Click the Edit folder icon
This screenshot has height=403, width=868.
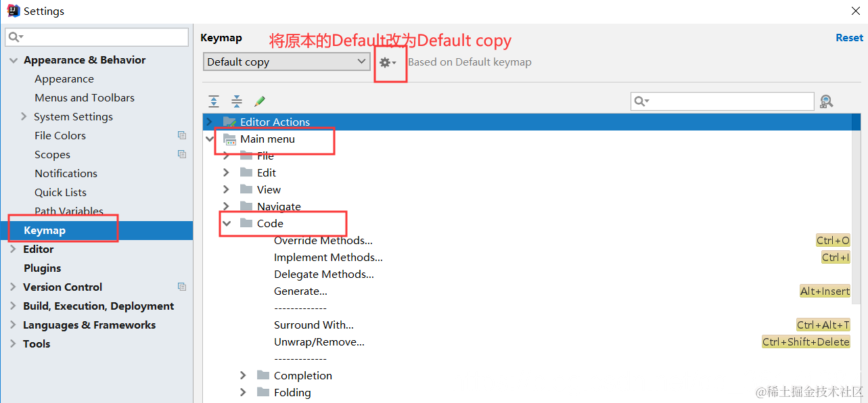pos(246,172)
